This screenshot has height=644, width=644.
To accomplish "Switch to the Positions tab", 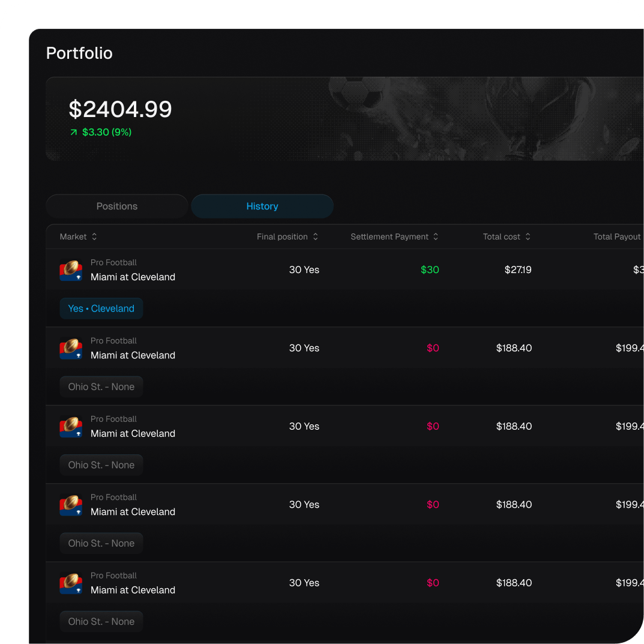I will tap(116, 206).
